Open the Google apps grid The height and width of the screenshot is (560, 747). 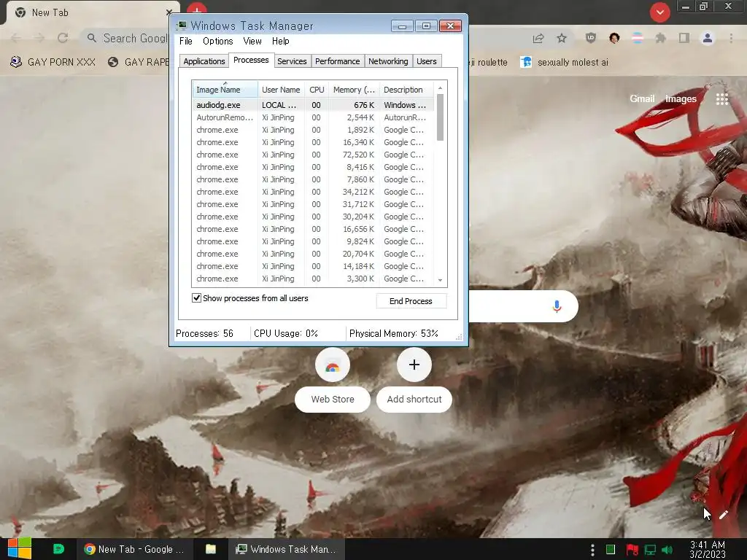(721, 98)
